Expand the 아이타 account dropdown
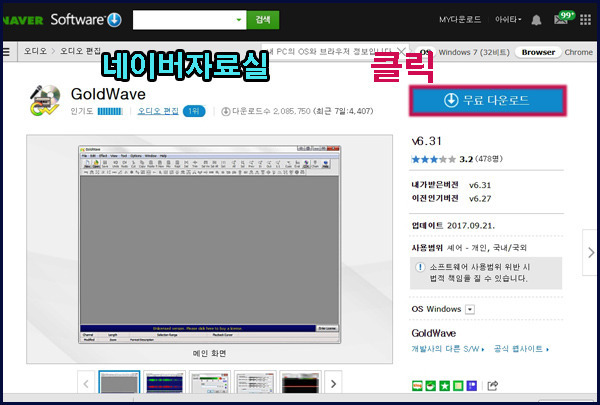The height and width of the screenshot is (405, 600). [508, 20]
